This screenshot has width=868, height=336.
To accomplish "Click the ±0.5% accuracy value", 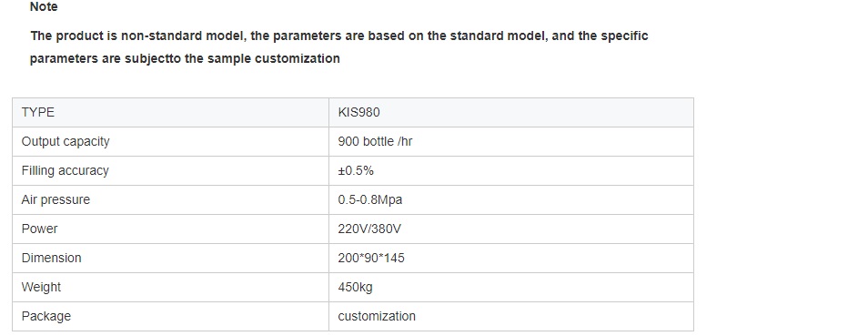I will [356, 171].
